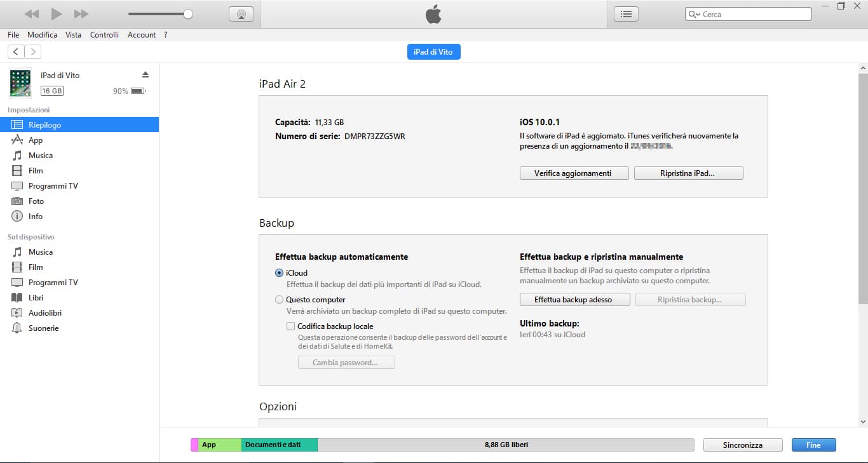Open the Modifica menu
The height and width of the screenshot is (463, 868).
[42, 35]
